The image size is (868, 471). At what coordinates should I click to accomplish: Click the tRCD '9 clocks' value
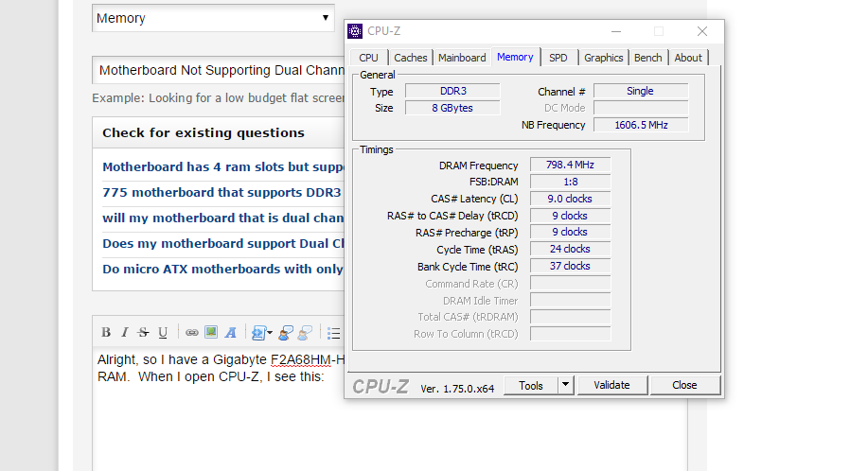coord(570,216)
